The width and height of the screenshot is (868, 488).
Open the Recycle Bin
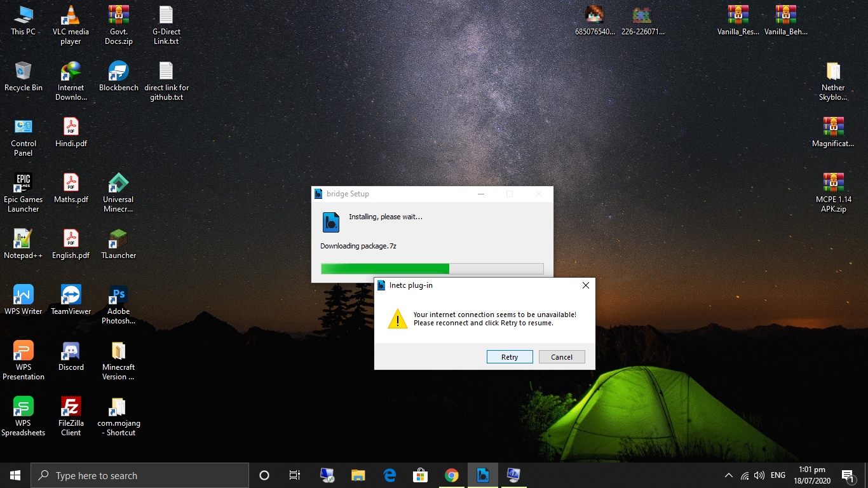[23, 72]
